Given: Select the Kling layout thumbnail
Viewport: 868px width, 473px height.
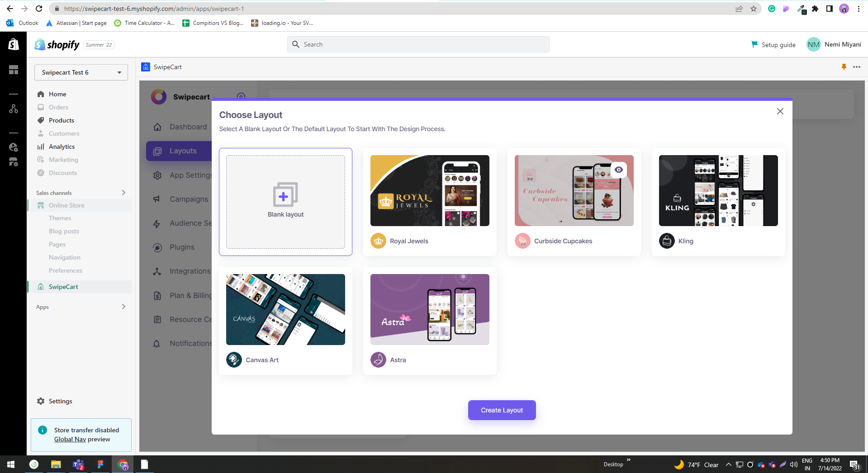Looking at the screenshot, I should point(718,190).
